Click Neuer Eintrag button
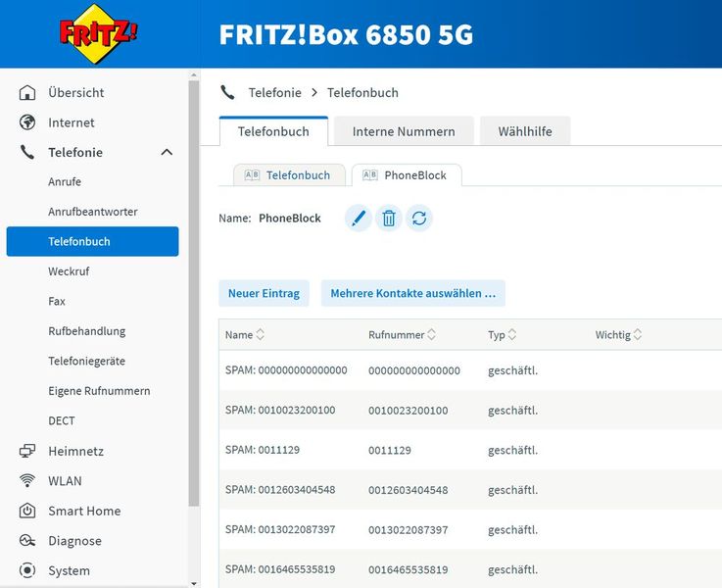The height and width of the screenshot is (588, 722). pyautogui.click(x=264, y=293)
